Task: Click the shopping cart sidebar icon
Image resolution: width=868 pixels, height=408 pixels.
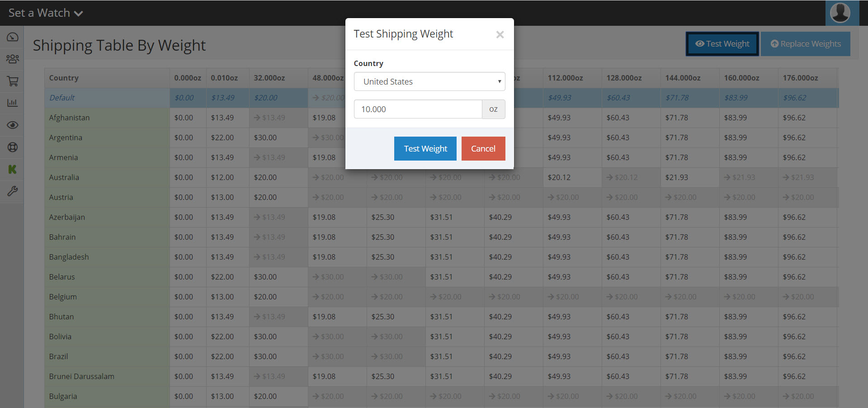Action: tap(12, 81)
